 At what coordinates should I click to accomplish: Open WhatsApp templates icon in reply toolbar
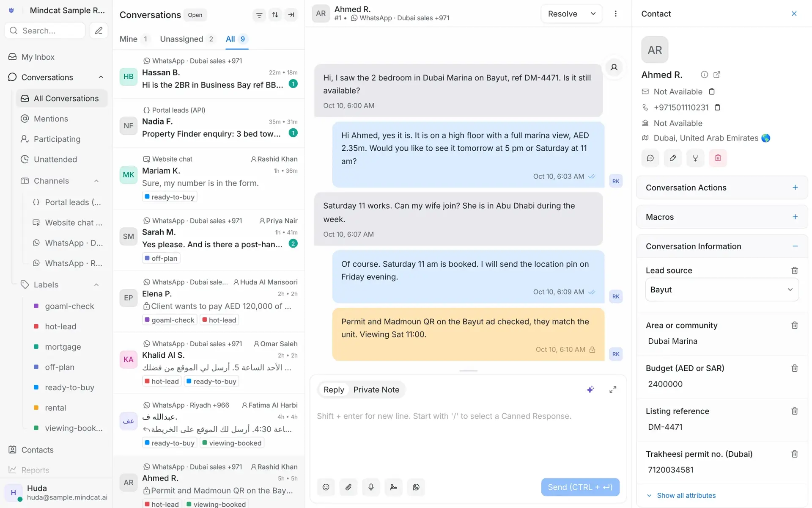(416, 487)
